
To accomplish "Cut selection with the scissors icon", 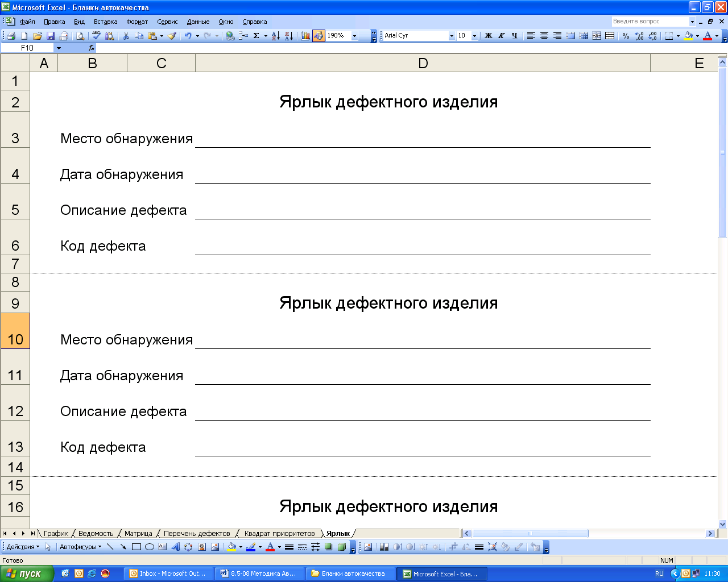I will (126, 36).
